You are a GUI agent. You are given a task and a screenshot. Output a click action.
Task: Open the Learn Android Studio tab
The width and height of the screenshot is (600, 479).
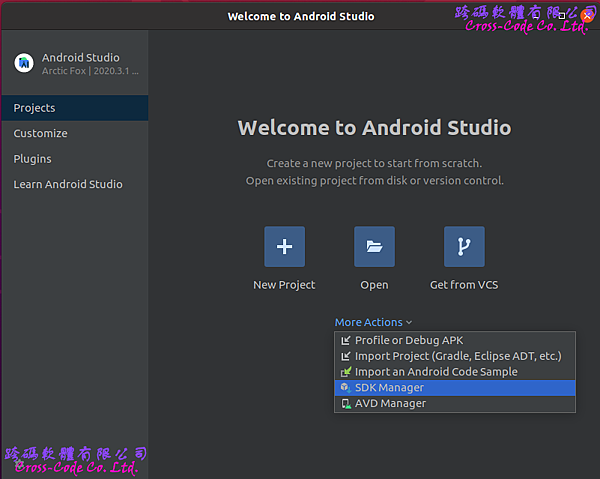(75, 184)
